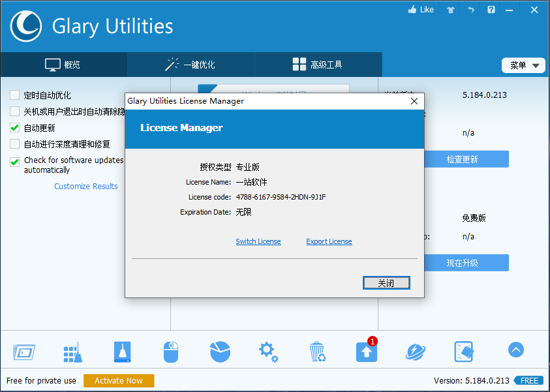This screenshot has width=550, height=392.
Task: Open the Customize Results link
Action: (x=86, y=186)
